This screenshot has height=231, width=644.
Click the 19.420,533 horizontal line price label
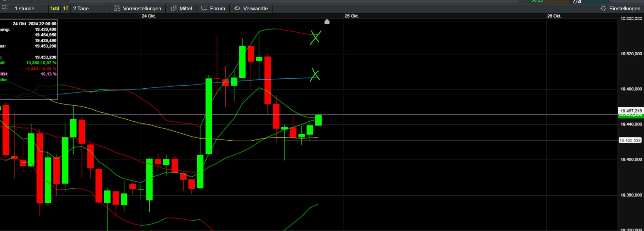(x=630, y=141)
